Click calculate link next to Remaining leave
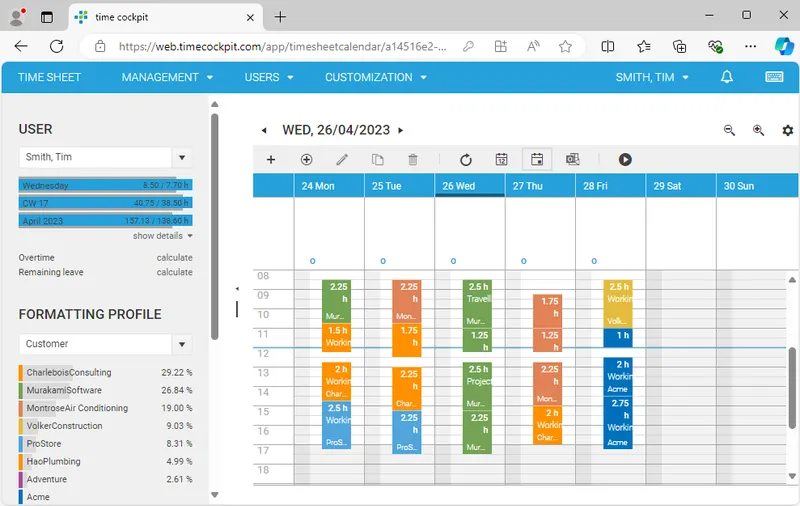800x506 pixels. (174, 272)
